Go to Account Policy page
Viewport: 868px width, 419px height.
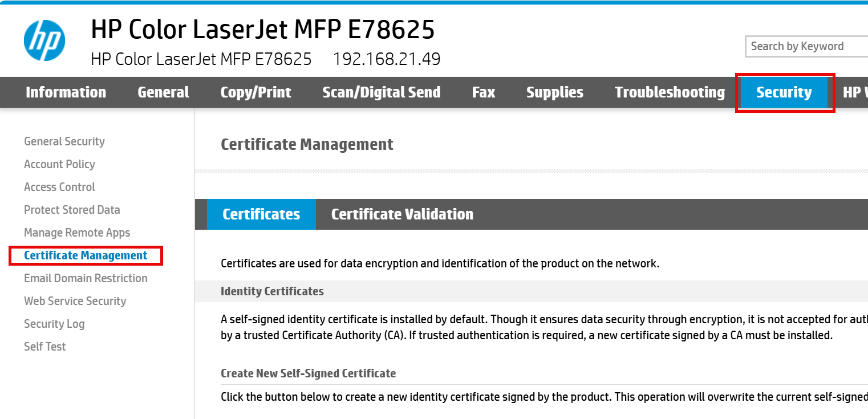(x=59, y=164)
